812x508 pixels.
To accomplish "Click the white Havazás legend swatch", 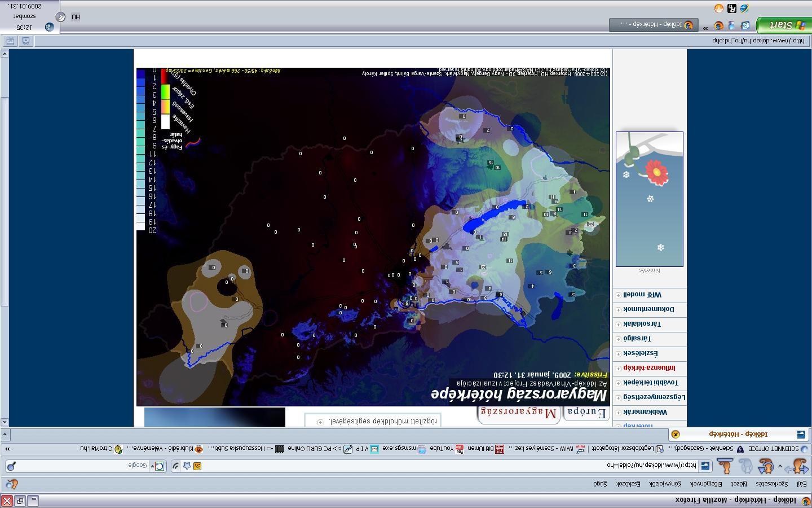I will tap(165, 122).
